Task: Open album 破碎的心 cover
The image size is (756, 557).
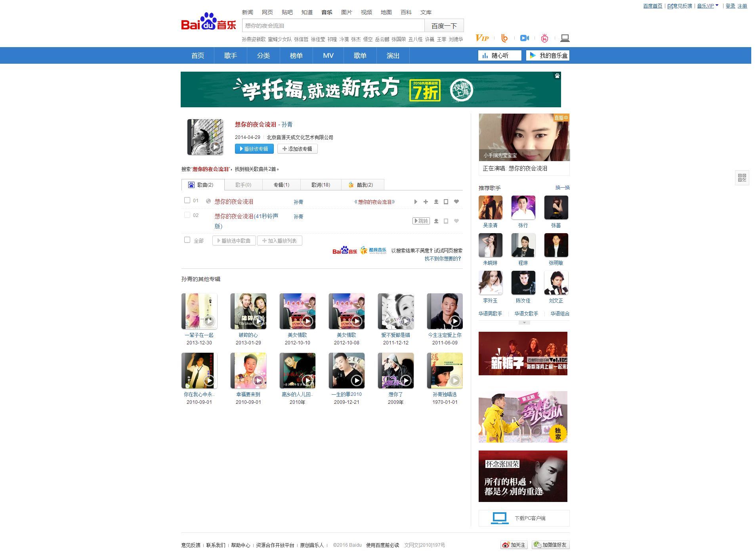Action: point(248,311)
